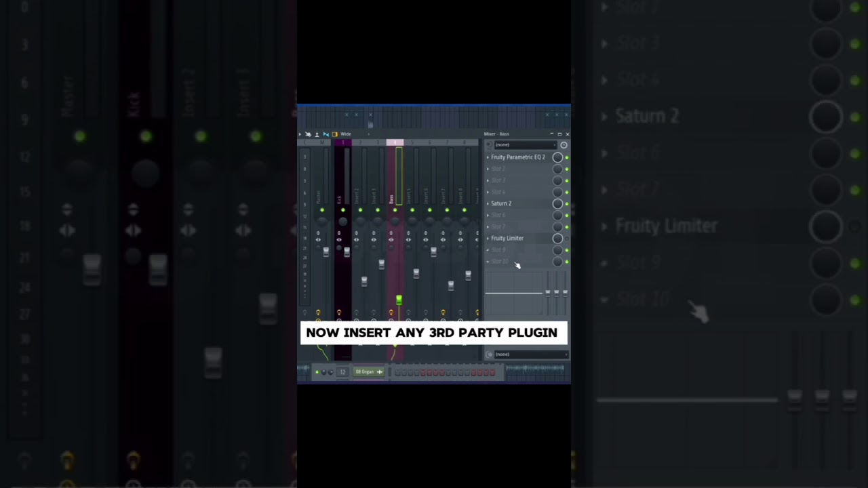This screenshot has height=488, width=868.
Task: Disable Fruity Parametric EQ 2 via its green LED
Action: [567, 157]
